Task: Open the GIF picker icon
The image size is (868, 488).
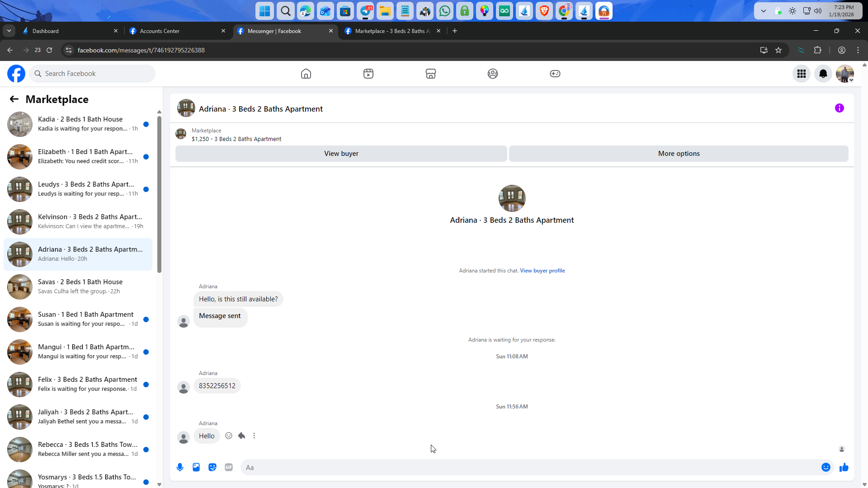Action: pos(229,467)
